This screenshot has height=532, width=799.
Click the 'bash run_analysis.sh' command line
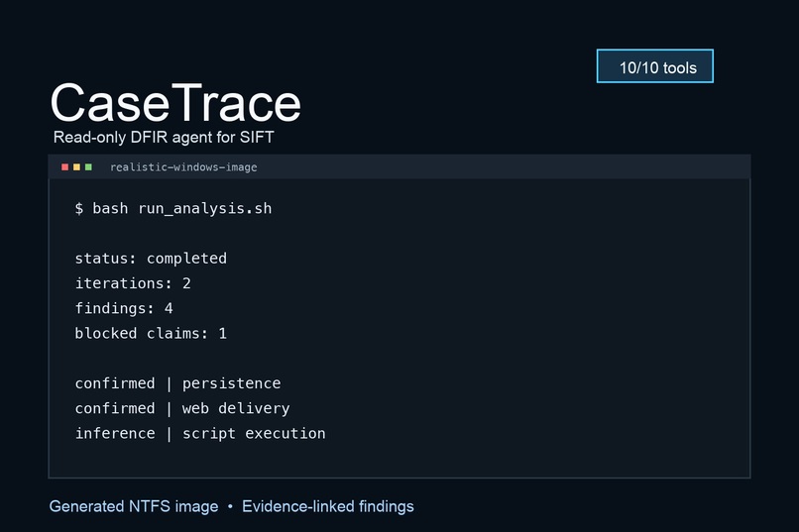(173, 209)
